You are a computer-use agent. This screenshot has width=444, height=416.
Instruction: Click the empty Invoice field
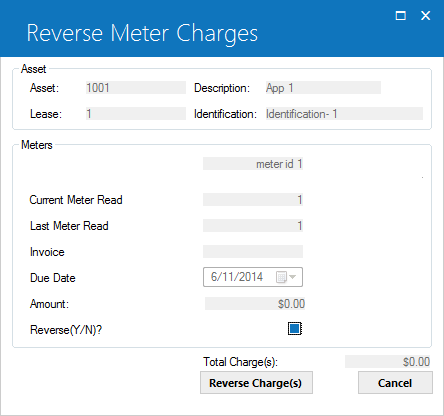click(253, 252)
